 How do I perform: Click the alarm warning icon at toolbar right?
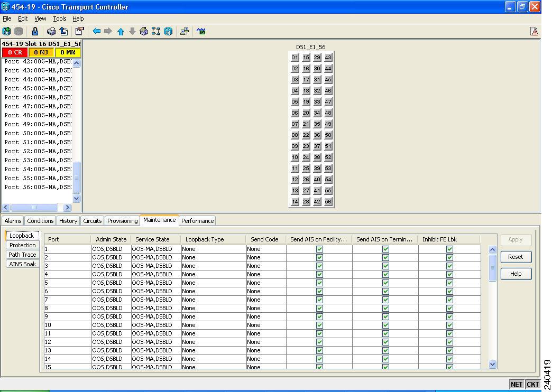coord(534,31)
